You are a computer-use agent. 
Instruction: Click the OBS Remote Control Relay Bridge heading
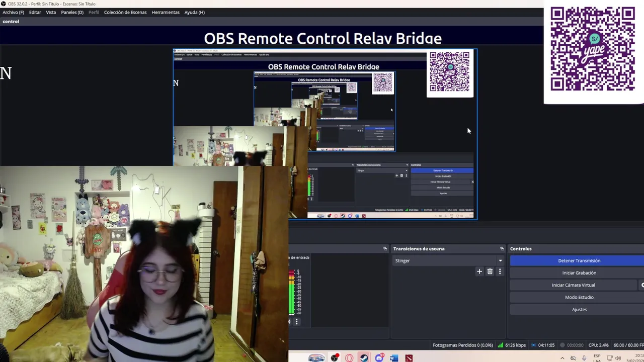pos(323,38)
